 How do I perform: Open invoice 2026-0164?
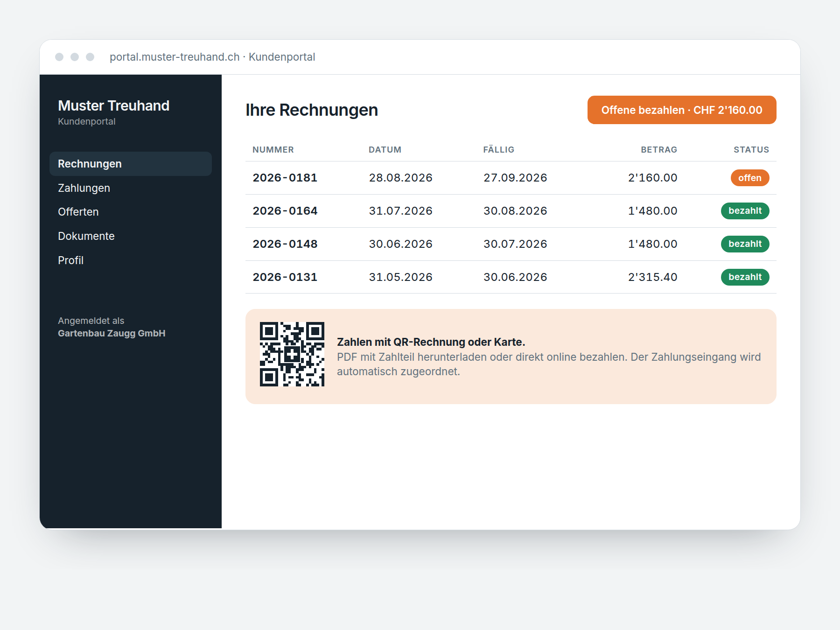pyautogui.click(x=511, y=211)
